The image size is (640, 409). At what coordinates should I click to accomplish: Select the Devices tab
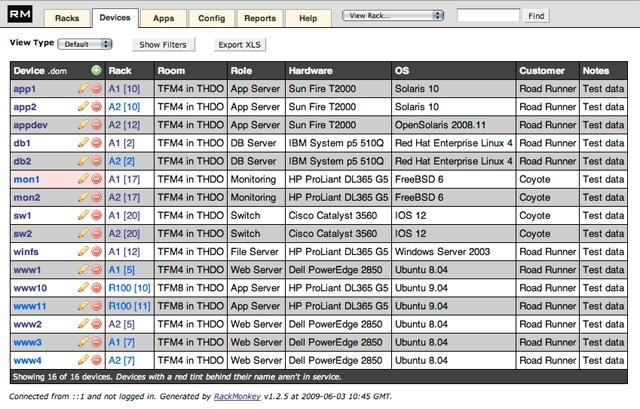point(115,18)
